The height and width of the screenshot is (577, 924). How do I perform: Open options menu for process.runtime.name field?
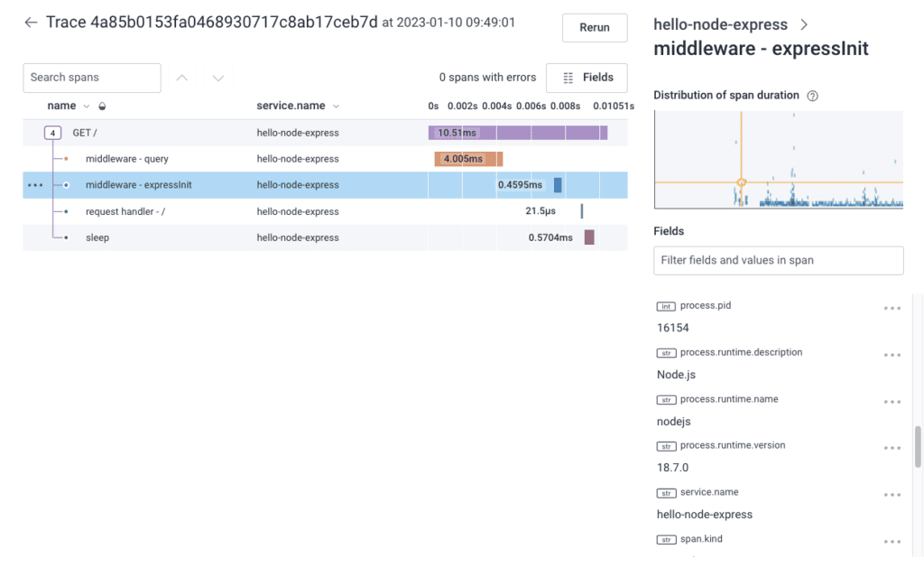click(892, 402)
